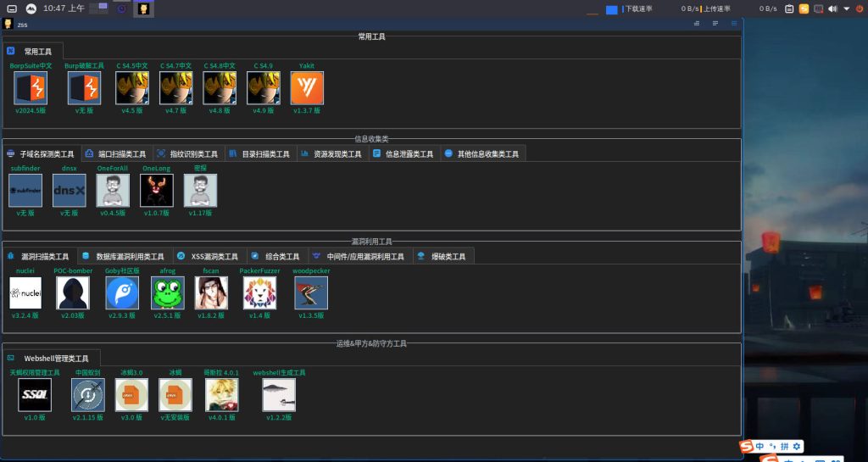Screen dimensions: 868x462
Task: Click the 拼 input mode button
Action: [x=784, y=446]
